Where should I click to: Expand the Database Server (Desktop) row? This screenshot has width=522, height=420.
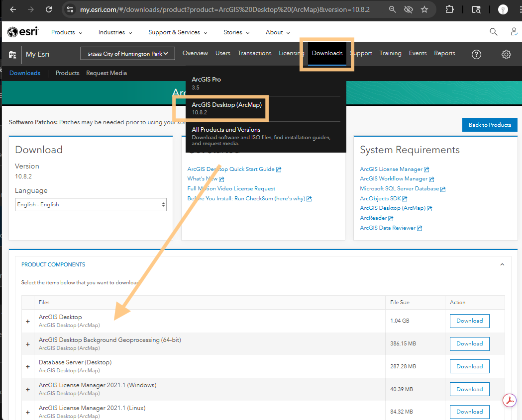[x=28, y=367]
